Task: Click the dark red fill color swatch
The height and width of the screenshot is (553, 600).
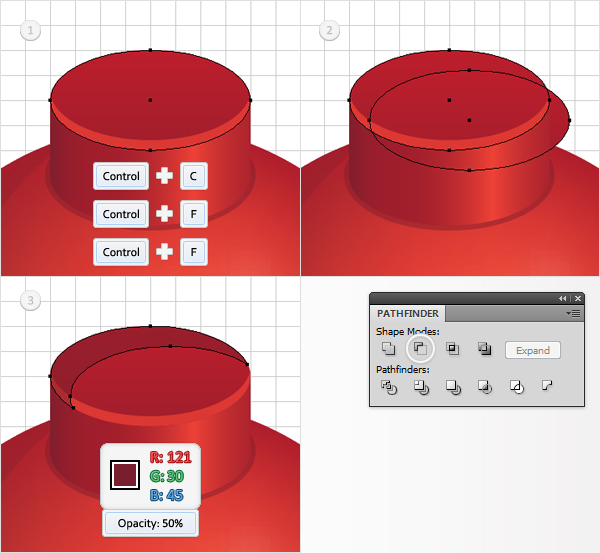Action: click(125, 475)
